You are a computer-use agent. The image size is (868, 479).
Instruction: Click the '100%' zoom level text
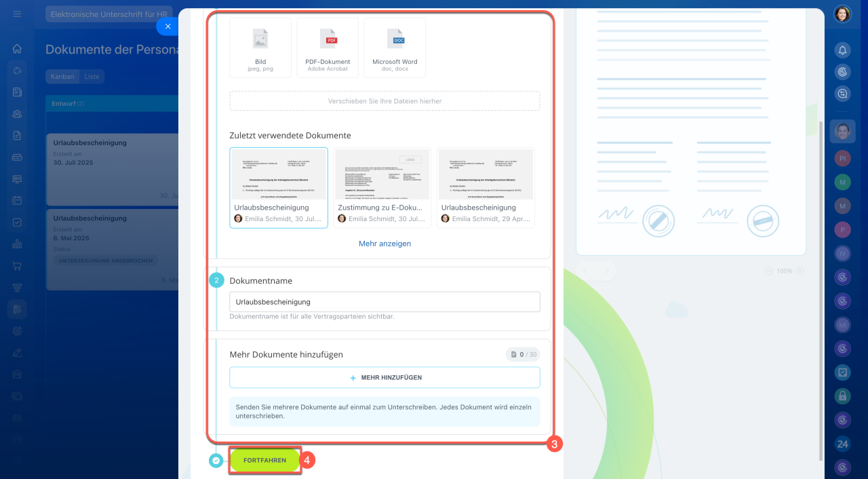click(785, 271)
